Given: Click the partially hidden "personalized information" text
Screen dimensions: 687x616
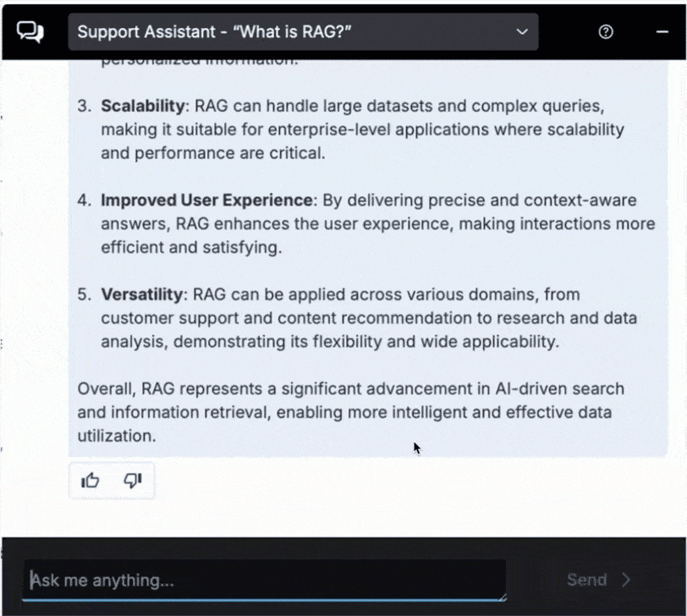Looking at the screenshot, I should point(200,61).
